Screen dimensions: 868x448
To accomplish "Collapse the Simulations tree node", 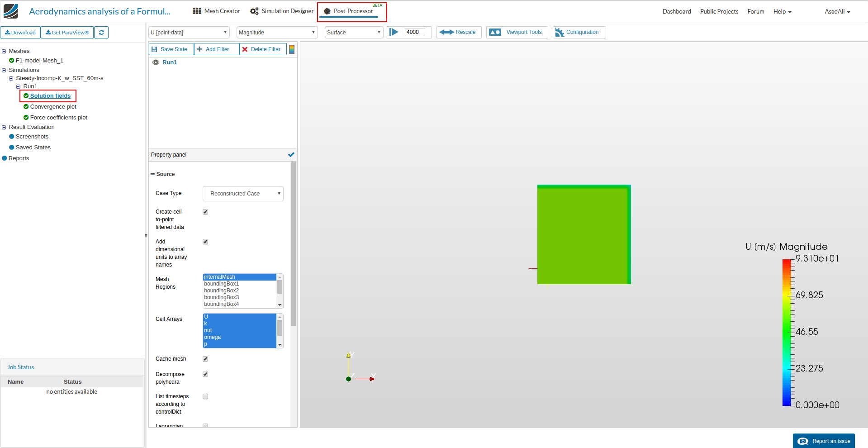I will 4,71.
